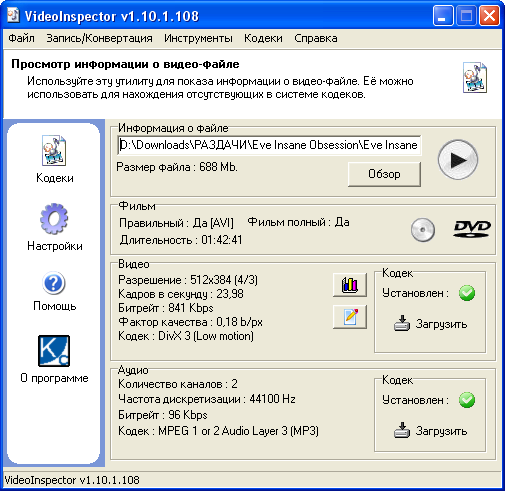Click Загрузить in the video codec box
Image resolution: width=505 pixels, height=491 pixels.
coord(430,324)
